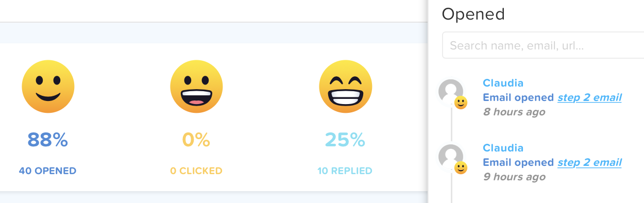Screen dimensions: 644x203
Task: Open Claudia's name in first activity
Action: click(x=503, y=83)
